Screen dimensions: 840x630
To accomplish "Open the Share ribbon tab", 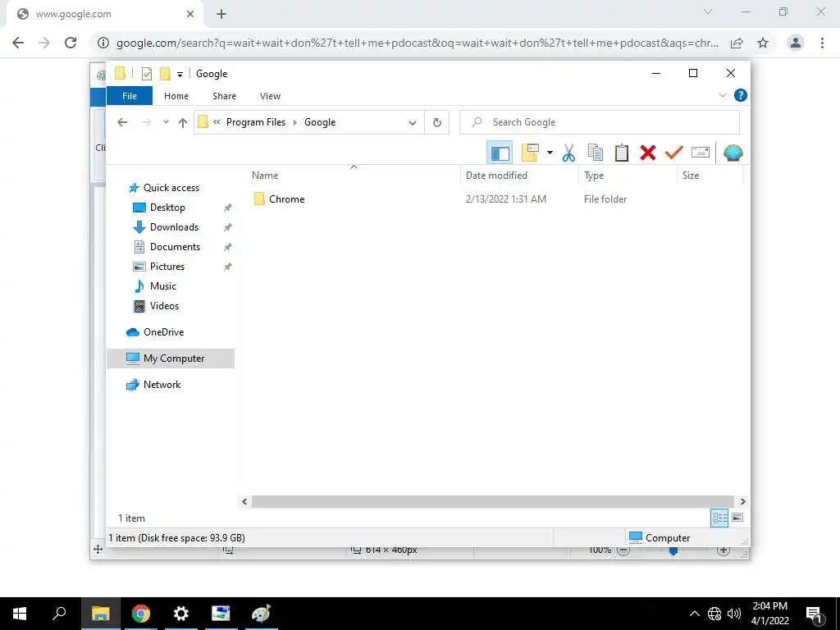I will 224,96.
